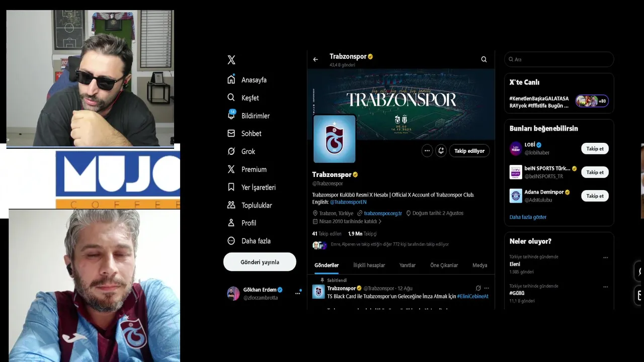Click Gökhan Erdem account avatar
The height and width of the screenshot is (362, 644).
tap(233, 293)
